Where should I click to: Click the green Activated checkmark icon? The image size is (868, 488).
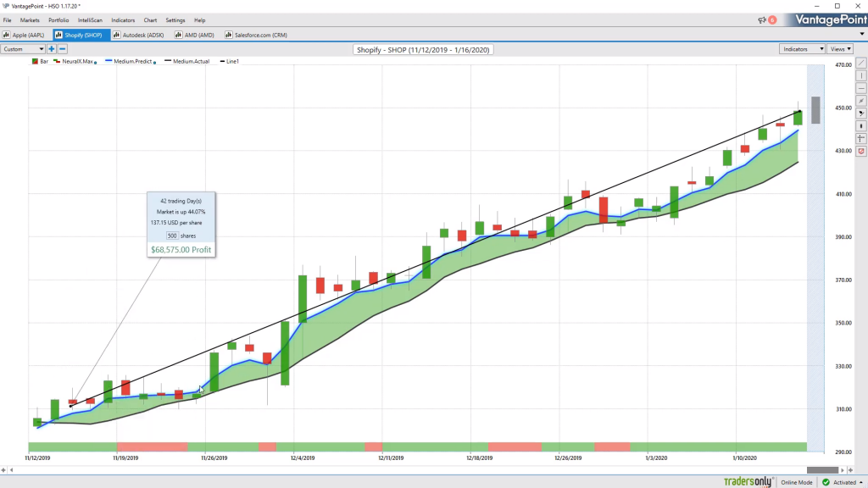(x=826, y=482)
